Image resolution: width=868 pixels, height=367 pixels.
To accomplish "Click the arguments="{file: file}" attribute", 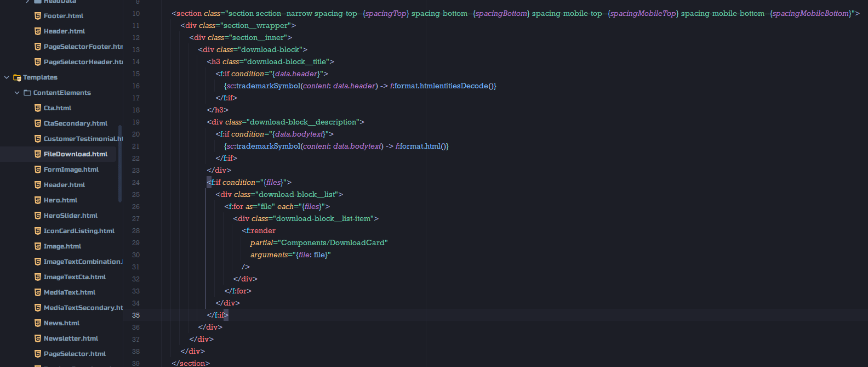I will (x=290, y=255).
